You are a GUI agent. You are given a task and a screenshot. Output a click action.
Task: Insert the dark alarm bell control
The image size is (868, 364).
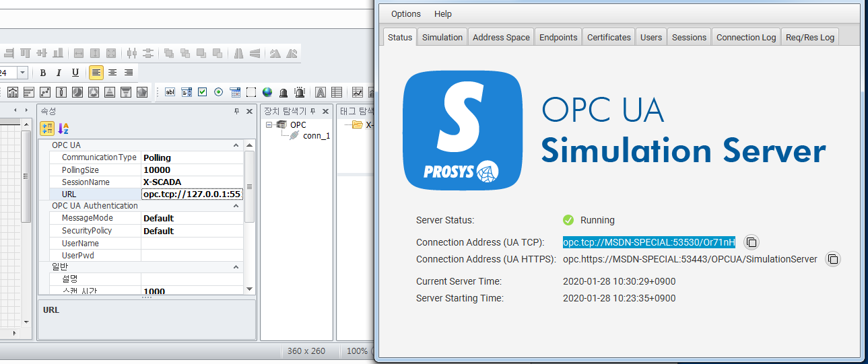click(x=283, y=93)
